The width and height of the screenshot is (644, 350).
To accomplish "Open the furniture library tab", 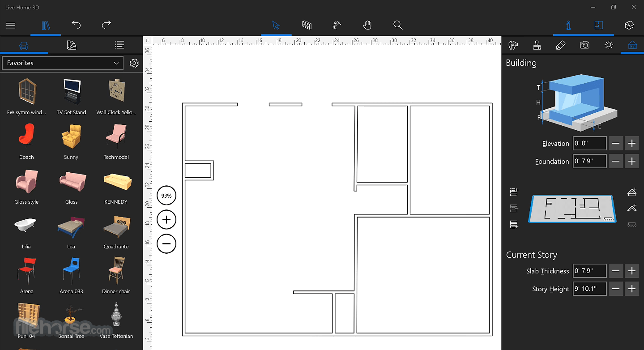I will point(24,45).
